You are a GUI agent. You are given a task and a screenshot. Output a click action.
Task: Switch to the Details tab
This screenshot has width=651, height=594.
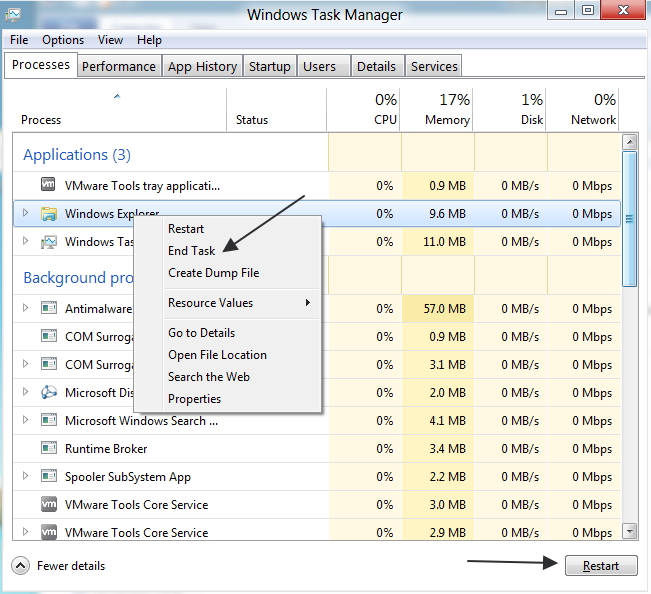click(377, 66)
